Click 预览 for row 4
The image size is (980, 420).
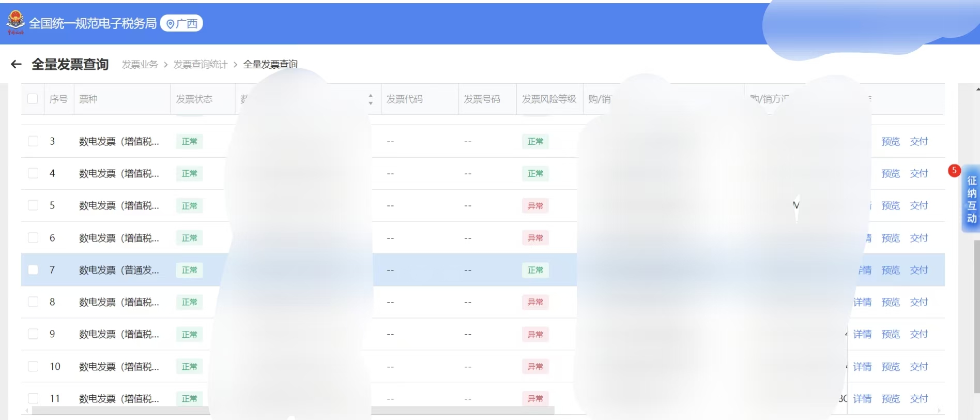point(891,173)
